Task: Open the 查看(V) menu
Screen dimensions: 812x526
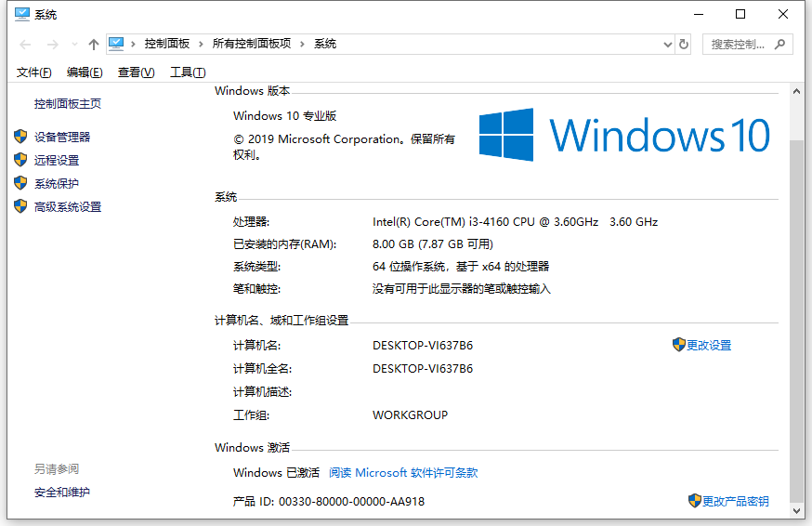Action: [x=137, y=72]
